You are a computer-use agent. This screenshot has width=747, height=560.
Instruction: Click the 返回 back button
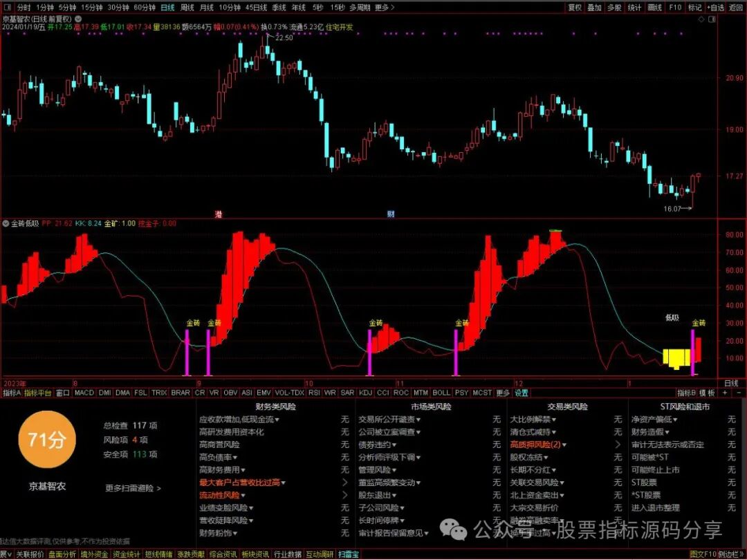[736, 8]
